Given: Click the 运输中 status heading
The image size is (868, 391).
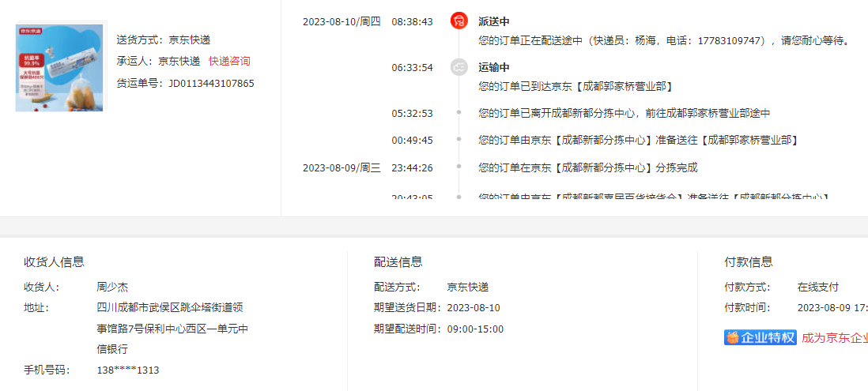Looking at the screenshot, I should 494,67.
